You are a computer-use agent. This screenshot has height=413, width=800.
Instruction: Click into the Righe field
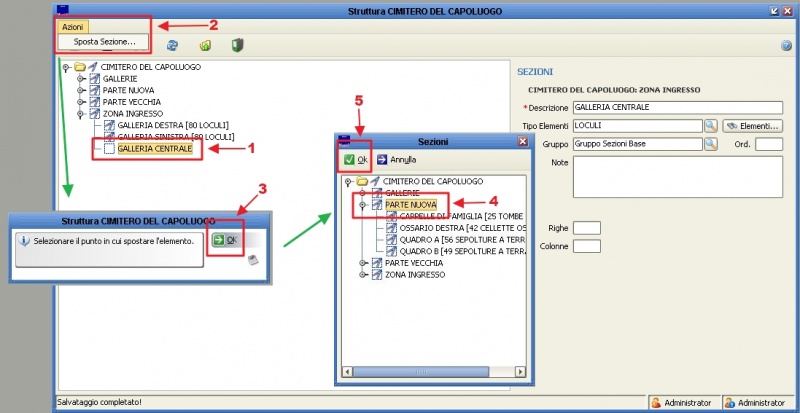(x=587, y=228)
